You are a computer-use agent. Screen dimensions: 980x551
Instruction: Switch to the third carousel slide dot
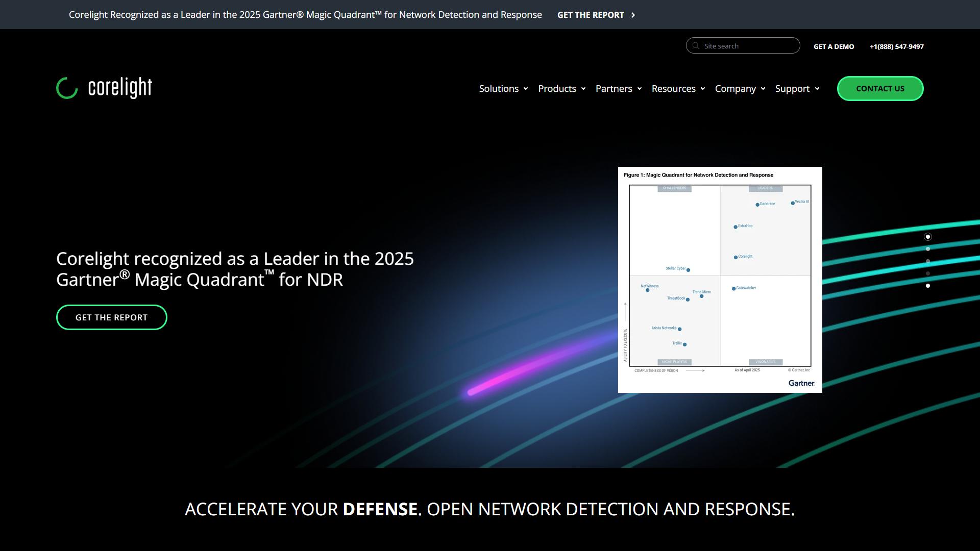click(928, 261)
